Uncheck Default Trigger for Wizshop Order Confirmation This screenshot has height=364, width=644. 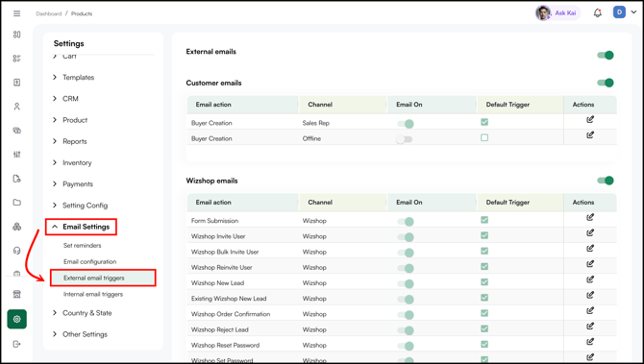tap(484, 313)
